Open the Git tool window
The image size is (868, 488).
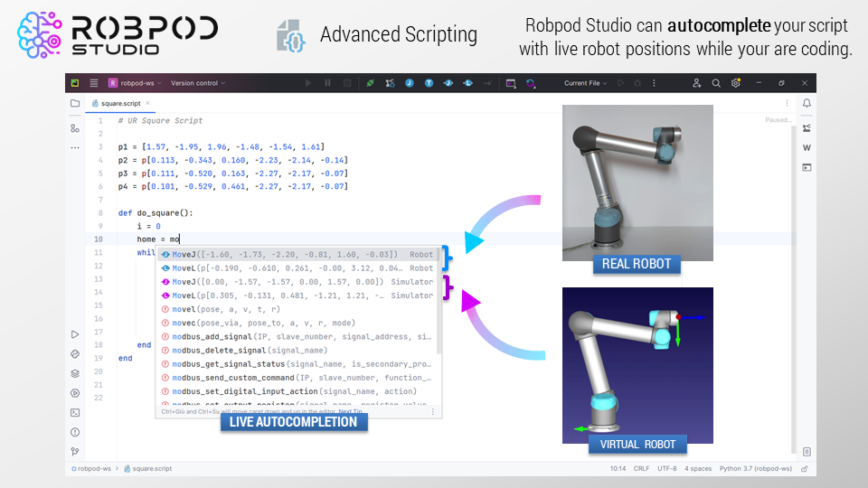(x=75, y=452)
